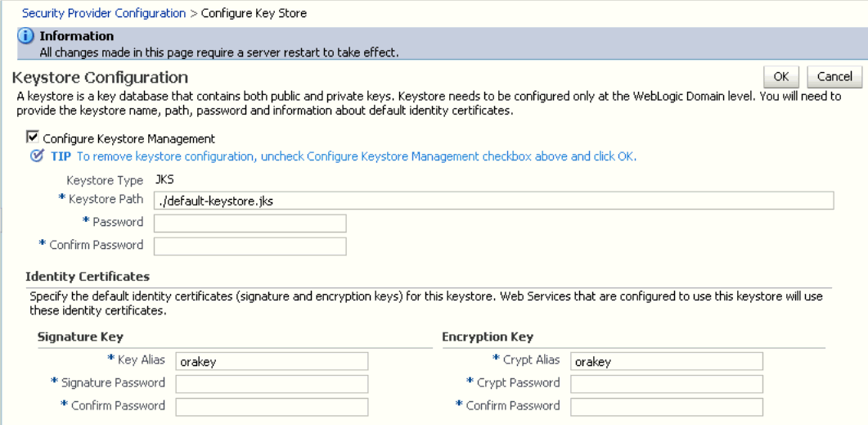Focus the Signature Password field
868x425 pixels.
click(x=272, y=384)
